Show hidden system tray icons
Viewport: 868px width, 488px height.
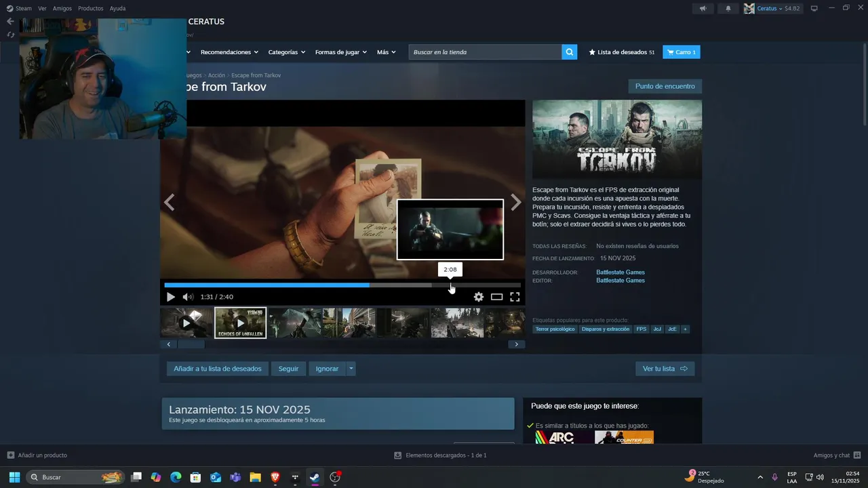click(x=759, y=477)
